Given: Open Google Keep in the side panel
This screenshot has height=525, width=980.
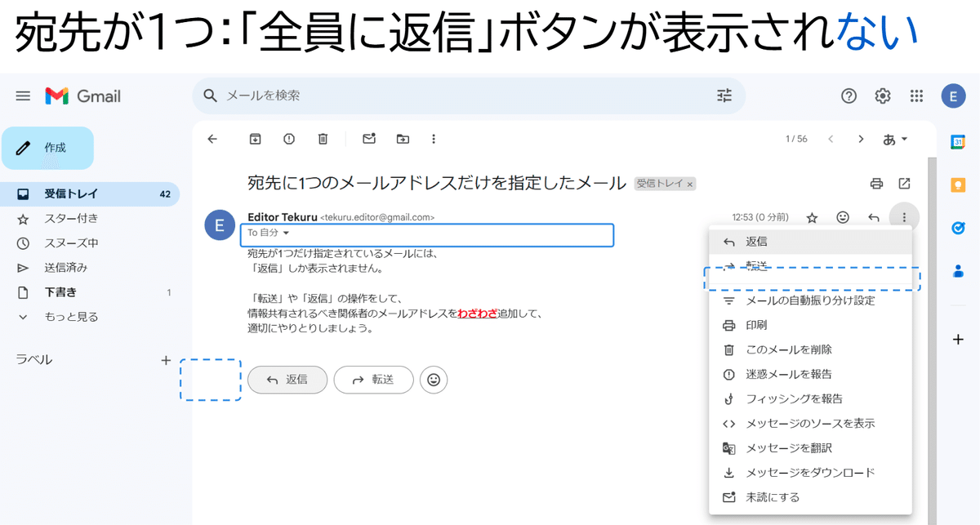Looking at the screenshot, I should point(955,185).
